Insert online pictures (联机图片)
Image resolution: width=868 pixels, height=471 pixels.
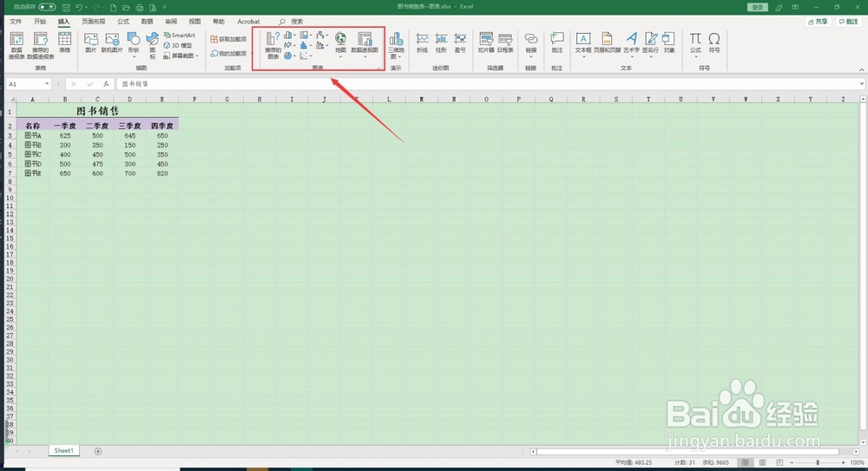pos(112,43)
